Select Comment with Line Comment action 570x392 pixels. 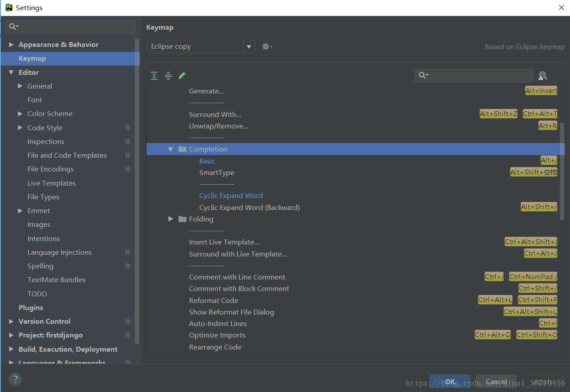point(237,277)
